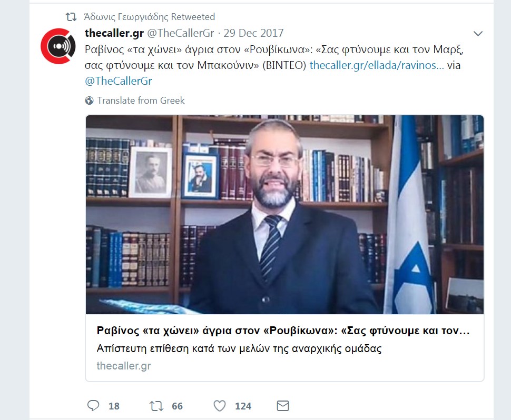Viewport: 511px width, 420px height.
Task: Translate tweet from Greek
Action: (x=141, y=101)
